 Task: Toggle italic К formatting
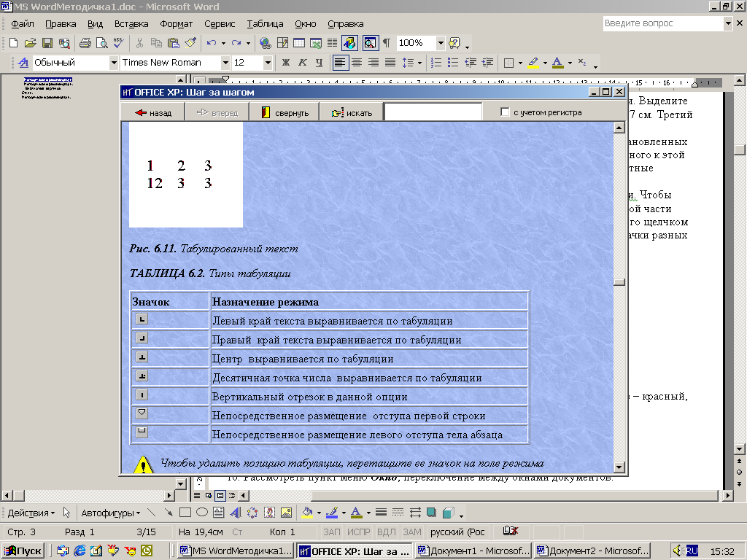[x=303, y=63]
